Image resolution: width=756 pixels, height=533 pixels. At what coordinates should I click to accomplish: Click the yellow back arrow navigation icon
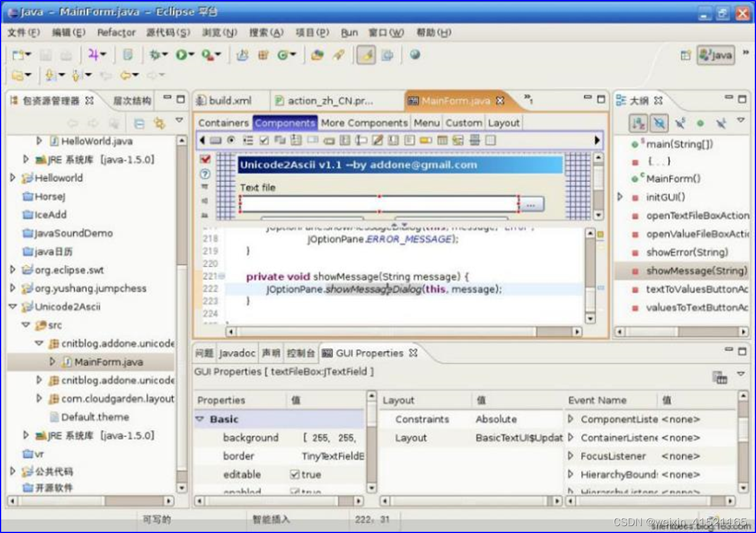[x=126, y=75]
